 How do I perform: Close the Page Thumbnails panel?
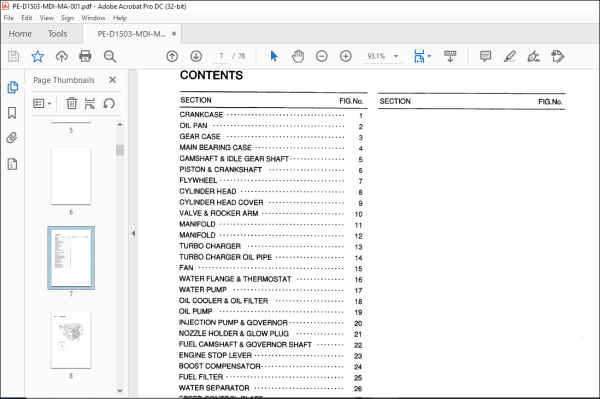point(112,80)
